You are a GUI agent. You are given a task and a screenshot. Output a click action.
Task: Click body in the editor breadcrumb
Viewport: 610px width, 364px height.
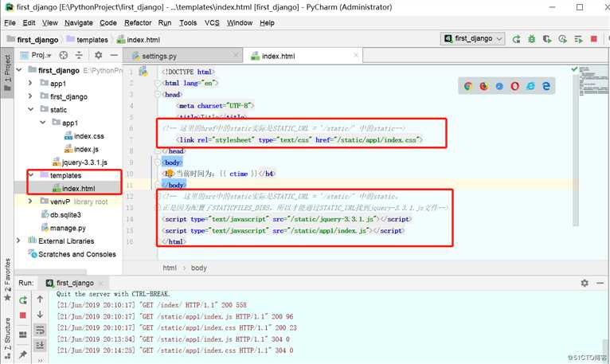199,268
